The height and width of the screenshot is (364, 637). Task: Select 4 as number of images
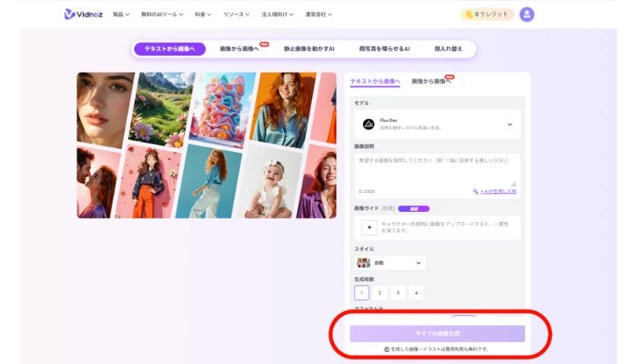[x=417, y=293]
